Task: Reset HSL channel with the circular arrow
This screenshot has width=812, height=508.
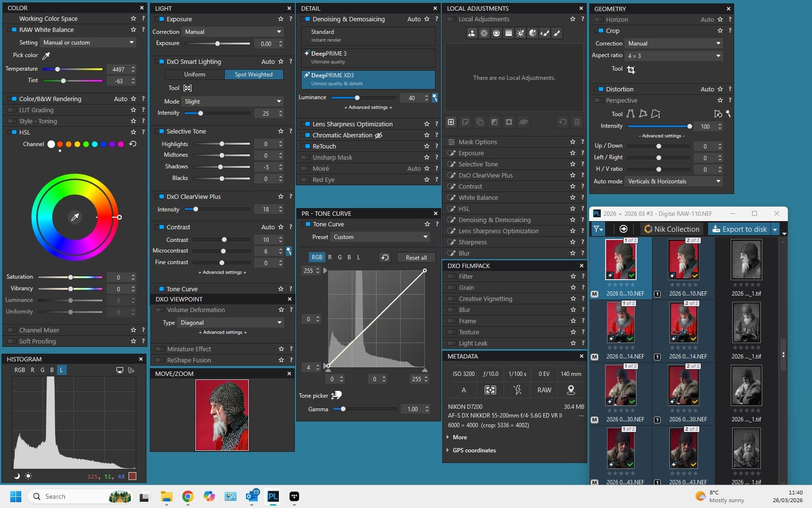Action: pyautogui.click(x=133, y=144)
